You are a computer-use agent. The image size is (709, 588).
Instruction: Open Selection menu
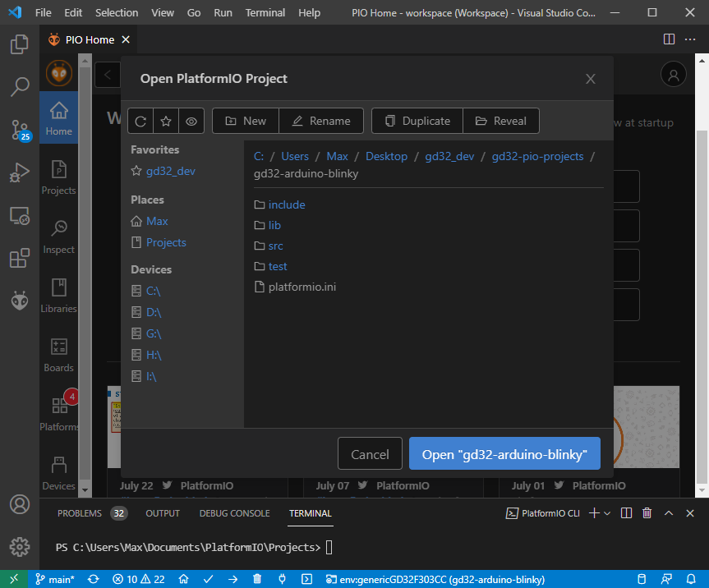(117, 12)
